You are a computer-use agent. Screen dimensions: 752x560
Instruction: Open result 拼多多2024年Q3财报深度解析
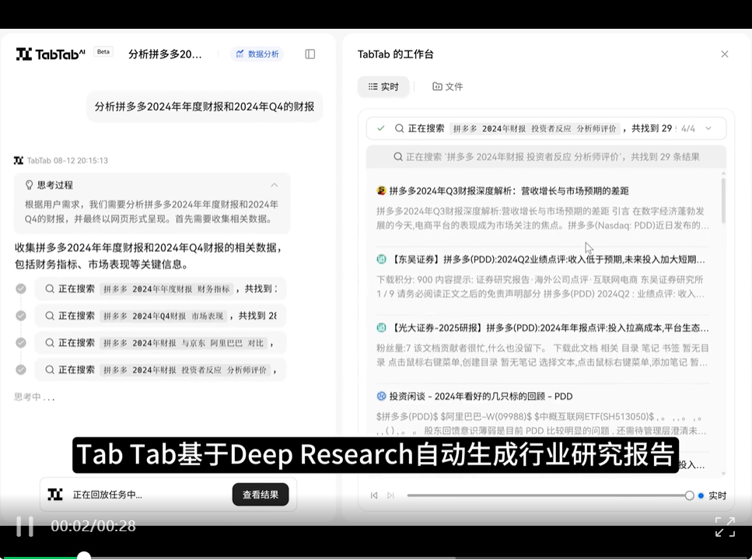509,191
